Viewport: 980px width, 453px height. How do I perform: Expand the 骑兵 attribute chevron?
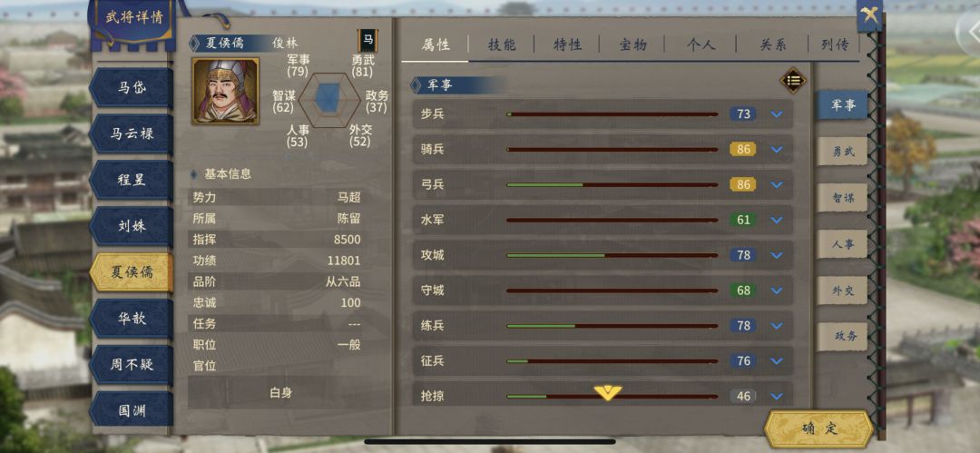pos(776,150)
